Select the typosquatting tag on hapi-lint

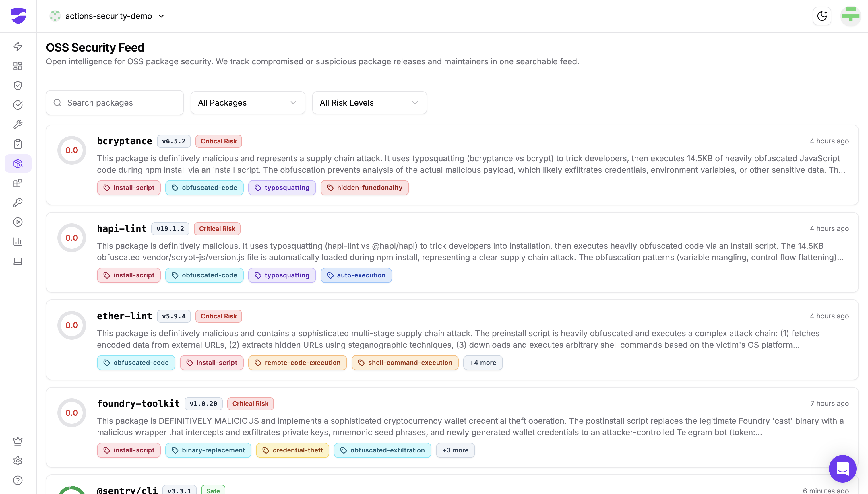(x=282, y=275)
